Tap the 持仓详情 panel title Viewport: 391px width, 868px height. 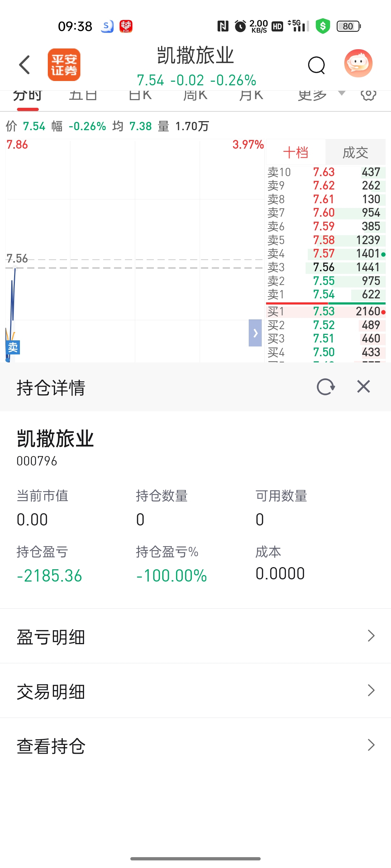(51, 388)
